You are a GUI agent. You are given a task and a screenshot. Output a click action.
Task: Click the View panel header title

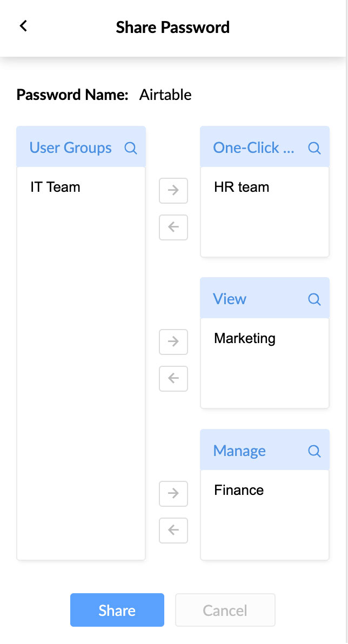(x=230, y=299)
